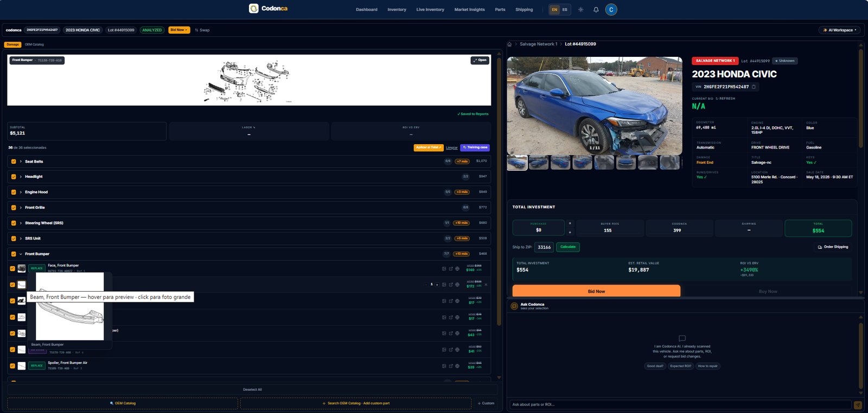The width and height of the screenshot is (868, 413).
Task: Go to Inventory in top navigation
Action: [397, 10]
